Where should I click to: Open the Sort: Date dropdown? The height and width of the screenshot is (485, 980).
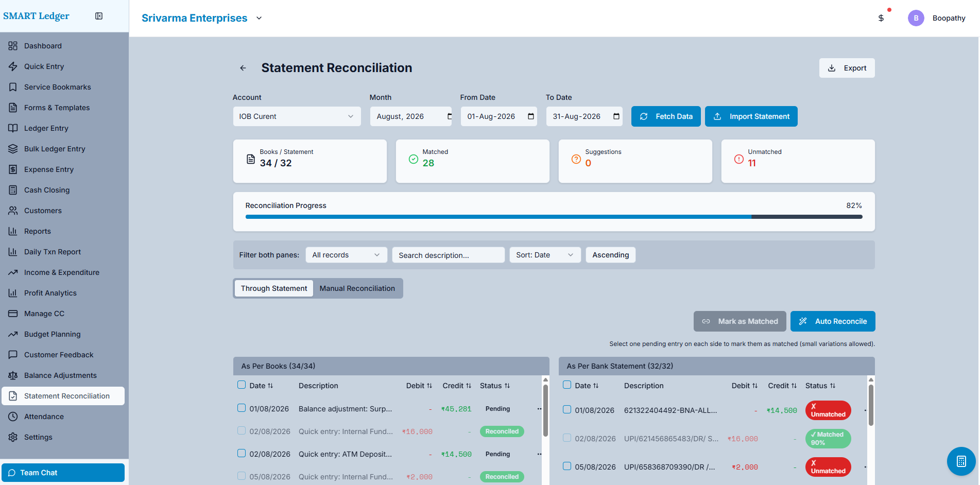pyautogui.click(x=545, y=255)
